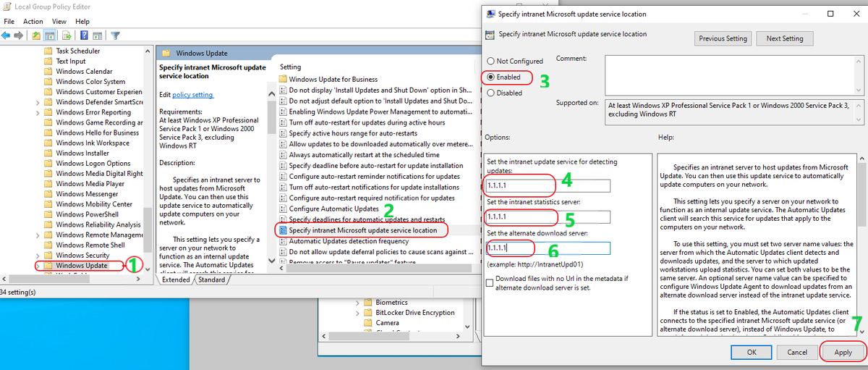The image size is (868, 370).
Task: Select 'Configure auto-restart reminder notifications for updates'
Action: tap(374, 177)
